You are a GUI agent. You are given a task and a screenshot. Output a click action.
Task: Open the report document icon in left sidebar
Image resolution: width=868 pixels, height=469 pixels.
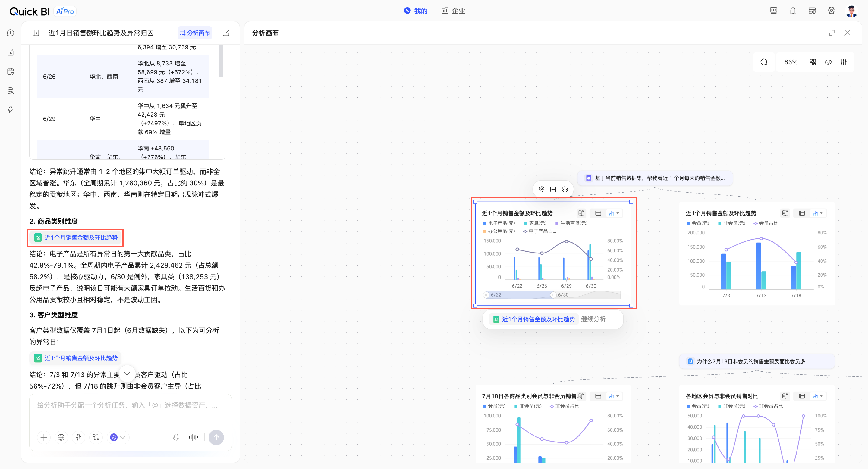point(11,52)
